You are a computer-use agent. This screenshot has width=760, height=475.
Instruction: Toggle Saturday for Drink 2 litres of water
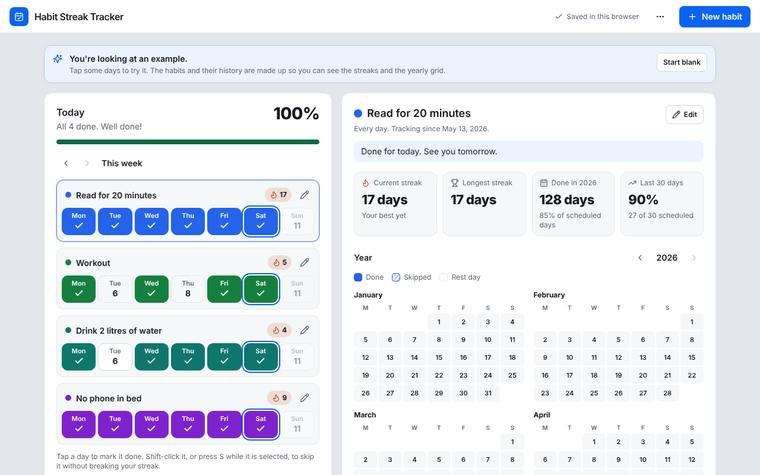(x=261, y=357)
